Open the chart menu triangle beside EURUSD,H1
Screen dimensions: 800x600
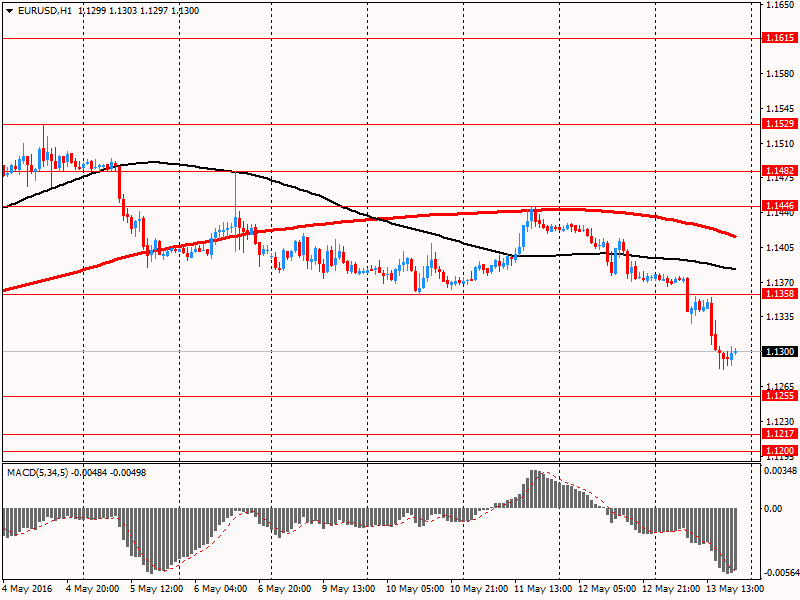(x=10, y=11)
